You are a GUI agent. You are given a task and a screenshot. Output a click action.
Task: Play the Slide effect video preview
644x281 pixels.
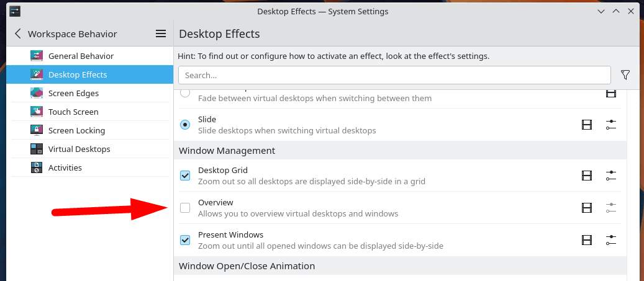click(x=587, y=125)
